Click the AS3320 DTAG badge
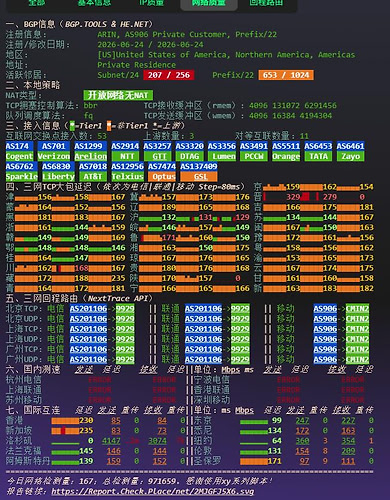The height and width of the screenshot is (500, 390). [189, 151]
